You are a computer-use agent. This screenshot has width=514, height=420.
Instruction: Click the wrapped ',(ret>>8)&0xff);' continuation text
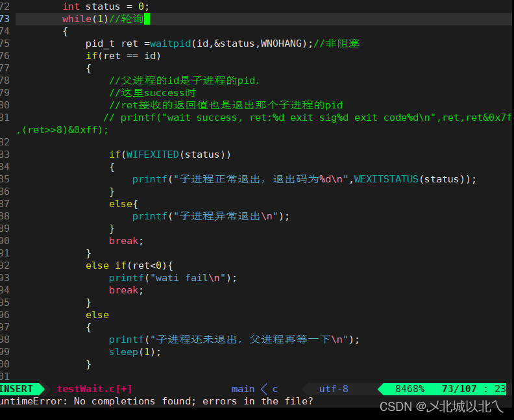62,130
